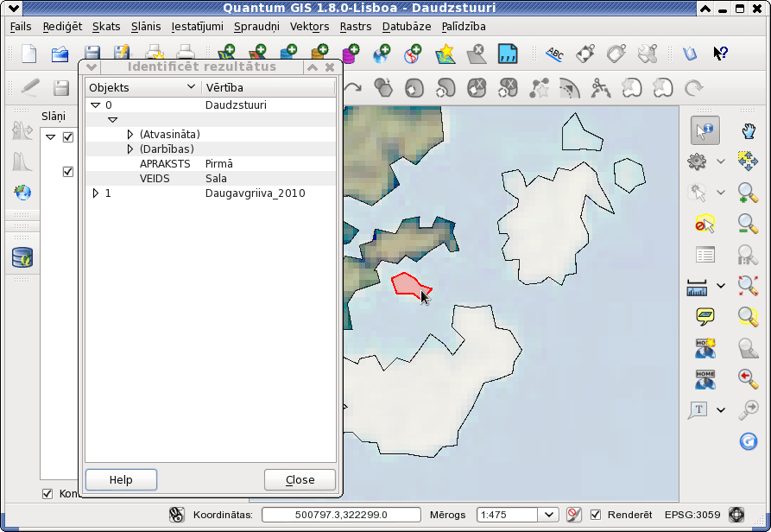This screenshot has width=771, height=532.
Task: Expand the (Darbības) node
Action: [x=130, y=149]
